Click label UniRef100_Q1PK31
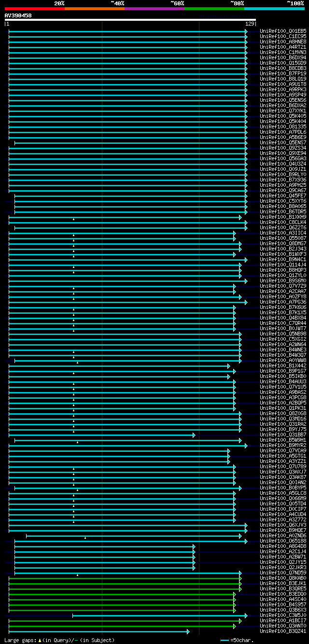Image resolution: width=309 pixels, height=644 pixels. click(x=283, y=408)
